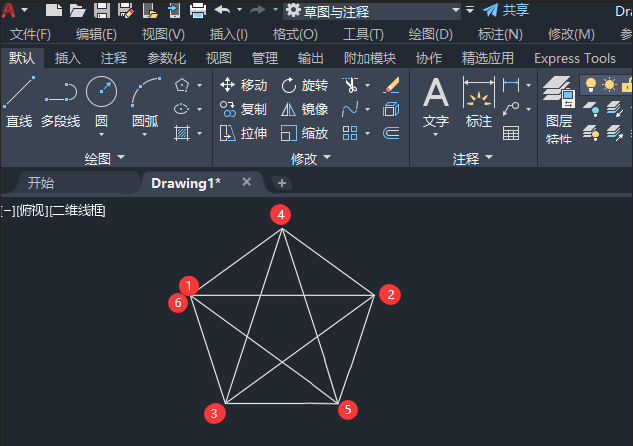Select the Circle (圆) tool
The image size is (633, 446).
101,102
